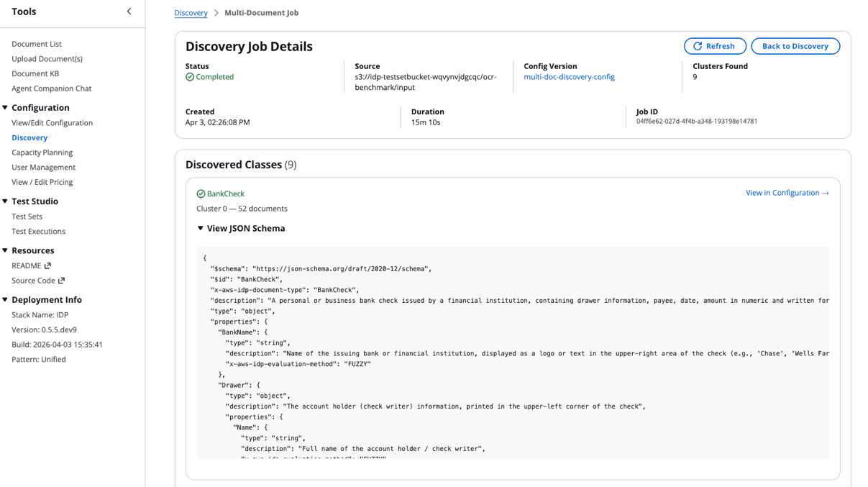Open the Source Code link
Viewport: 868px width, 487px height.
click(x=33, y=281)
